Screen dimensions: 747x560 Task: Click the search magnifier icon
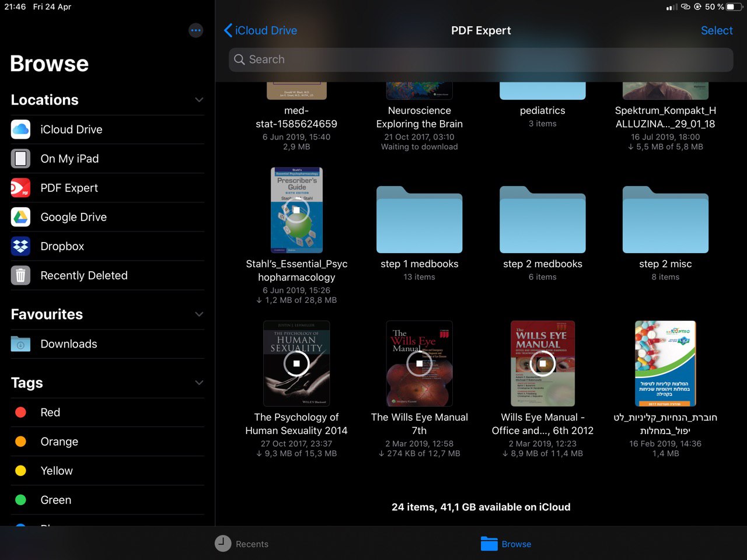(239, 60)
